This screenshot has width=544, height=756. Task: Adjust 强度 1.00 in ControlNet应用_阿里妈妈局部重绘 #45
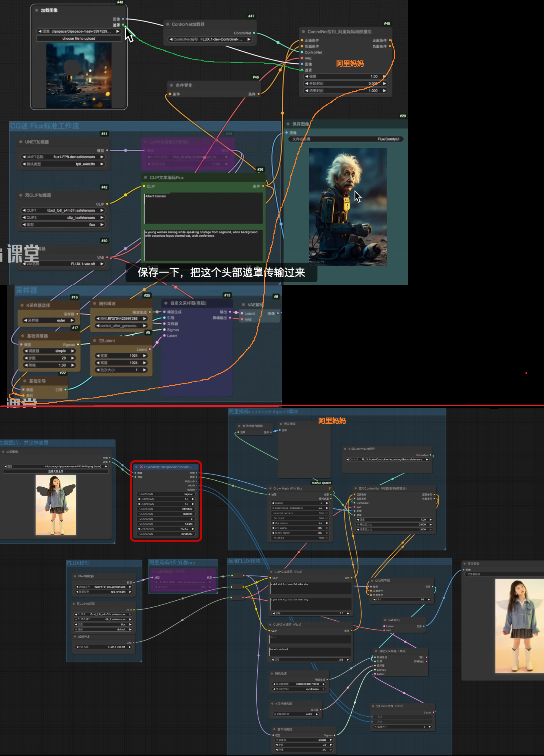pos(345,76)
